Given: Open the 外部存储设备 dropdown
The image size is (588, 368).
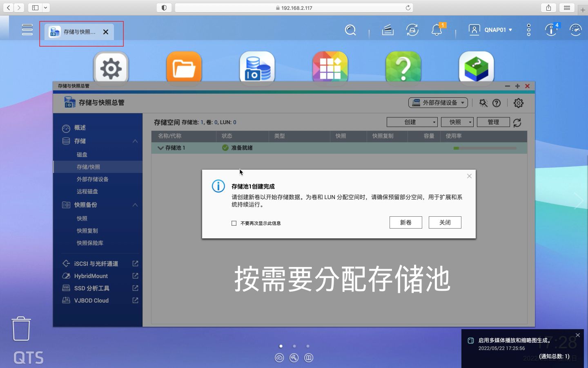Looking at the screenshot, I should coord(438,103).
